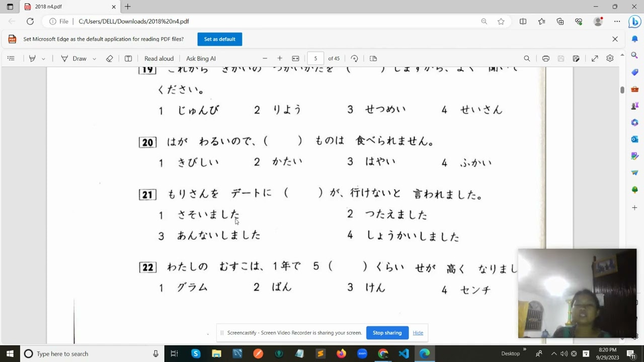Enter PDF full screen mode

coord(595,58)
